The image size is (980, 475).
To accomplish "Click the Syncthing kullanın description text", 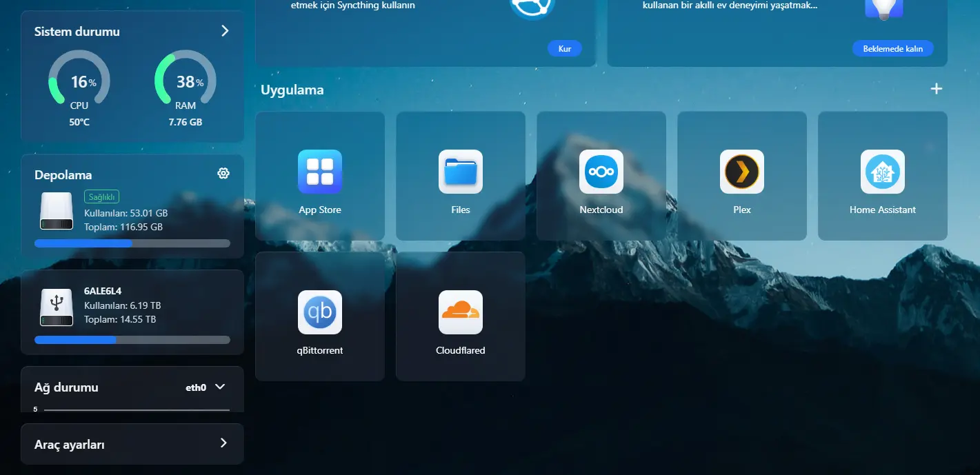I will [353, 6].
